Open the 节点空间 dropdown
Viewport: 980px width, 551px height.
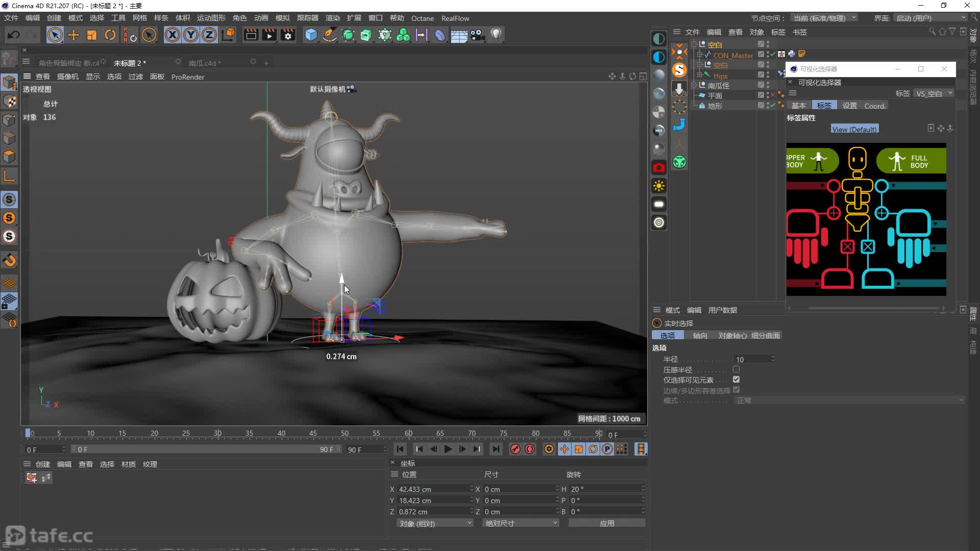click(x=824, y=18)
